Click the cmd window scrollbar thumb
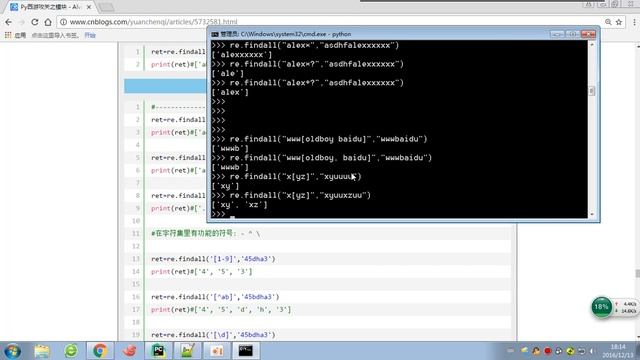This screenshot has width=640, height=360. coord(592,91)
